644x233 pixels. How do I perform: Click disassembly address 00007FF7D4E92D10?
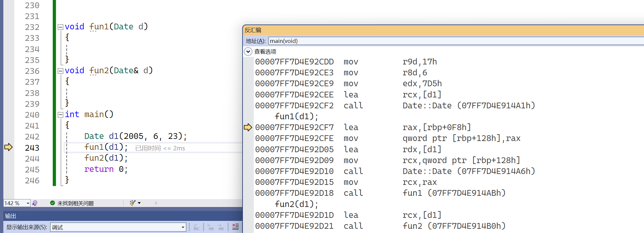coord(294,171)
